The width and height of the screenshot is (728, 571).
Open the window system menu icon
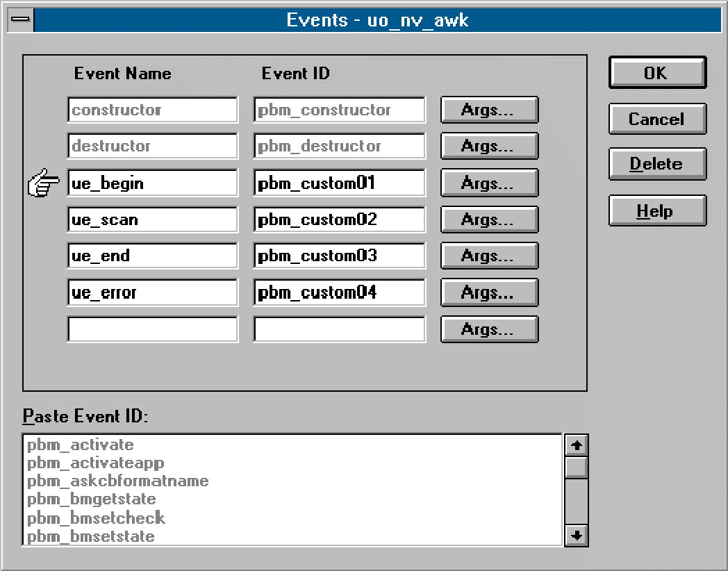click(18, 19)
